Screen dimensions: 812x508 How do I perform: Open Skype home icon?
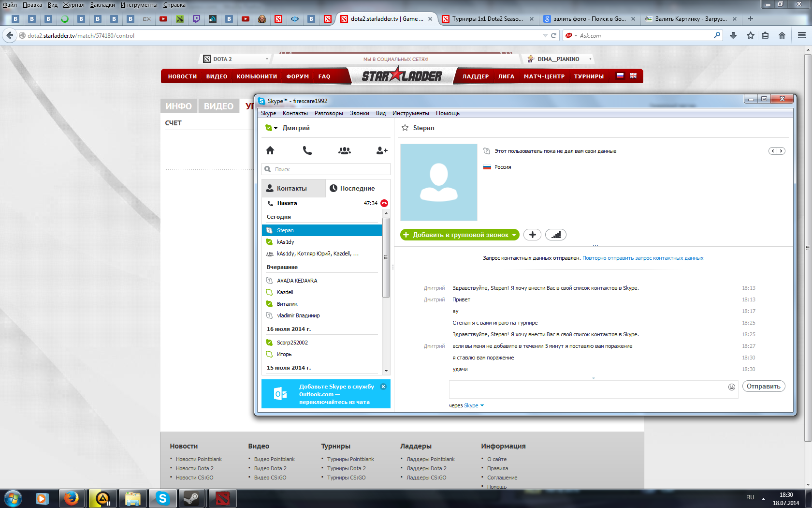pos(270,150)
